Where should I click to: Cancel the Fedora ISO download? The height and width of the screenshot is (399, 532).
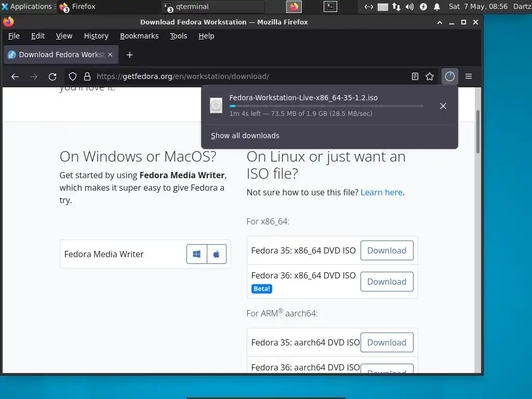coord(443,106)
